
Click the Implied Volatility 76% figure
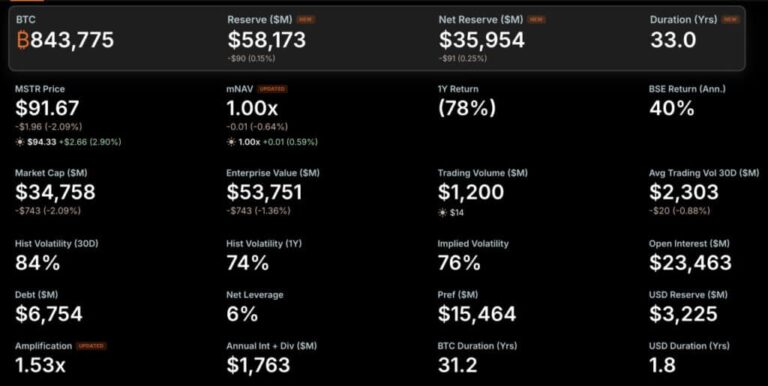tap(459, 263)
